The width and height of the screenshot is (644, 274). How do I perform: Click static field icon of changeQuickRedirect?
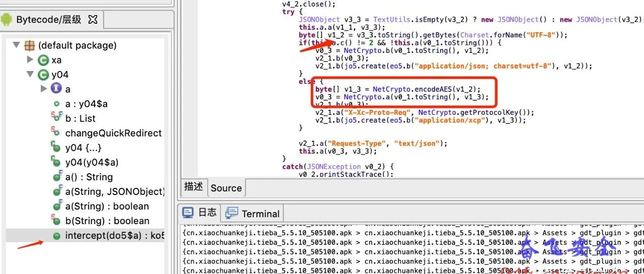pos(56,133)
